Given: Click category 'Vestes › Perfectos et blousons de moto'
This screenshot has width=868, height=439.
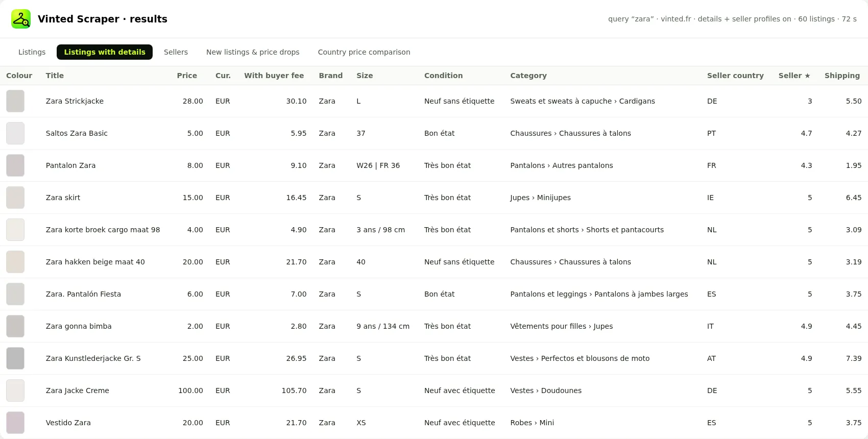Looking at the screenshot, I should click(x=580, y=358).
